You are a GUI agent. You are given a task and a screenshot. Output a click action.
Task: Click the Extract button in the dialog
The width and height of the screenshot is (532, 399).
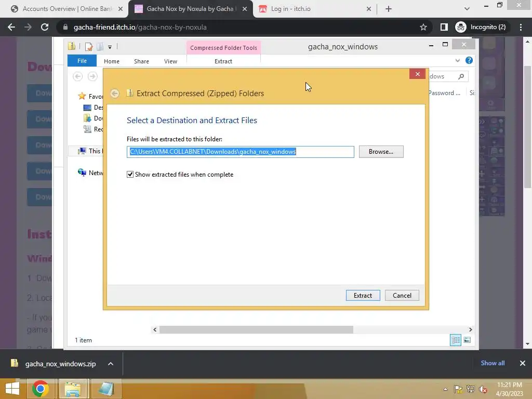pos(363,295)
